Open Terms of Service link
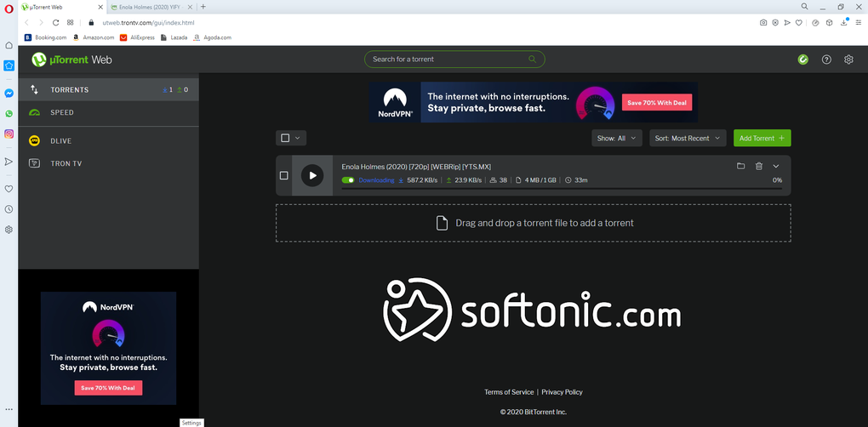The height and width of the screenshot is (427, 868). [x=509, y=392]
